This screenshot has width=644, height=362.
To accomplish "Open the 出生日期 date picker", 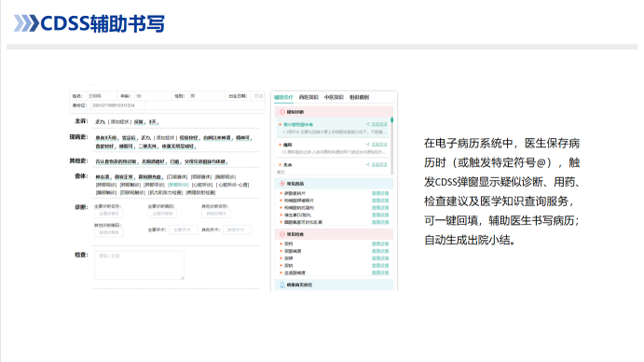I will pyautogui.click(x=258, y=96).
